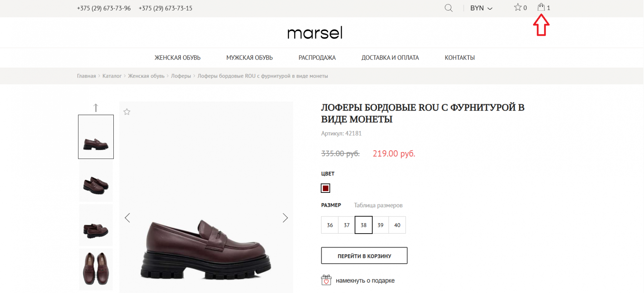The image size is (644, 293).
Task: Select the burgundy color swatch
Action: (326, 188)
